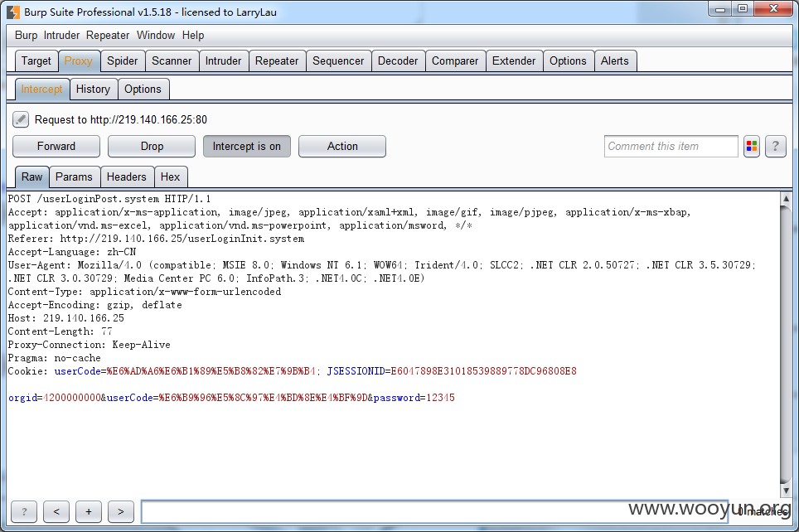Click the vertical scrollbar thumb of request pane

click(786, 345)
